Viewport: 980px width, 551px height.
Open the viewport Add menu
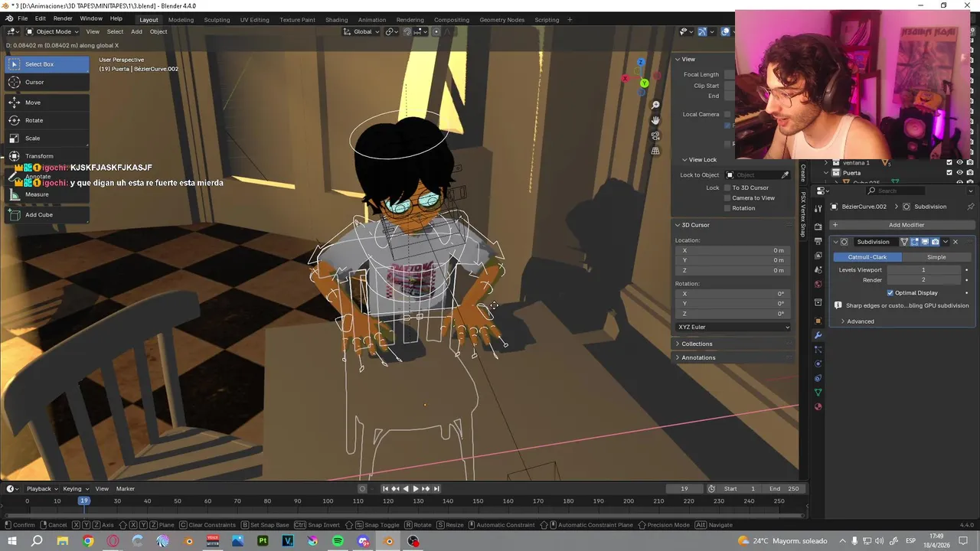tap(136, 31)
